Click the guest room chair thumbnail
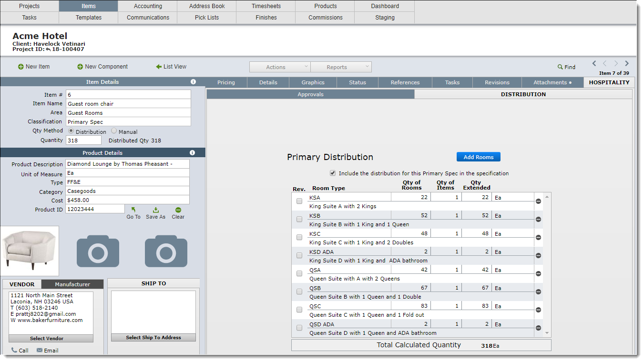The height and width of the screenshot is (362, 644). [30, 251]
